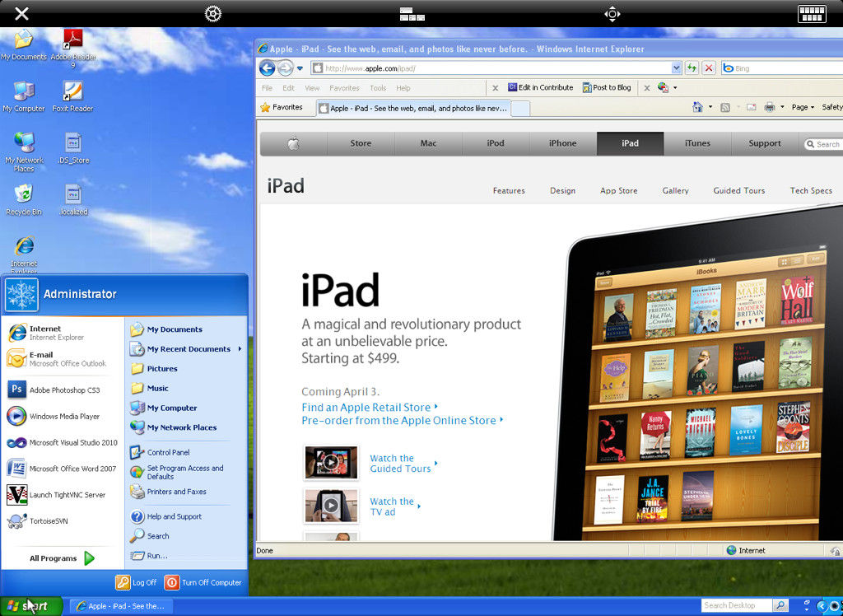The height and width of the screenshot is (616, 843).
Task: Click the Print icon in IE toolbar
Action: pyautogui.click(x=770, y=107)
